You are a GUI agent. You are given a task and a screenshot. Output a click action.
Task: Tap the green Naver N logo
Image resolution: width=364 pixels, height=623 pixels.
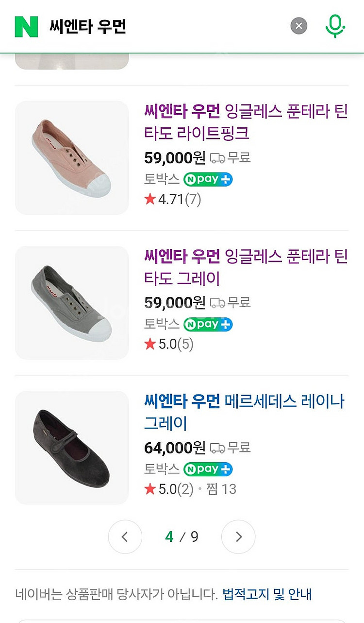[x=26, y=26]
